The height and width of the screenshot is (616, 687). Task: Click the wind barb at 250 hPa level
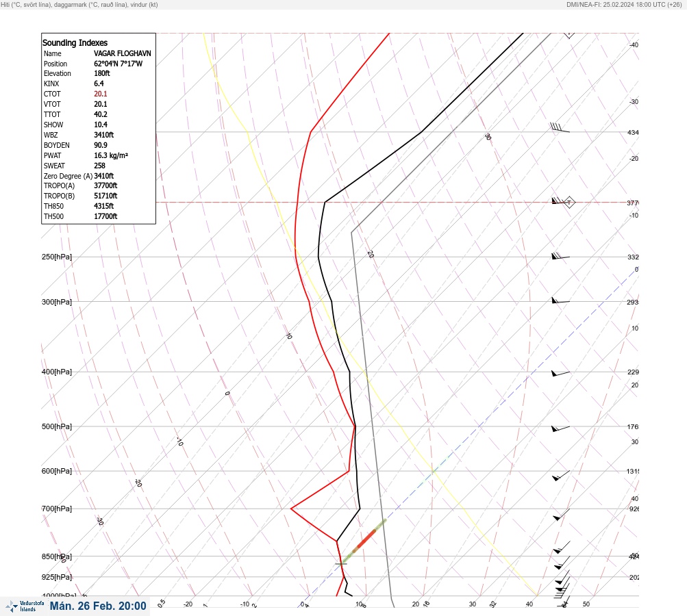tap(560, 256)
